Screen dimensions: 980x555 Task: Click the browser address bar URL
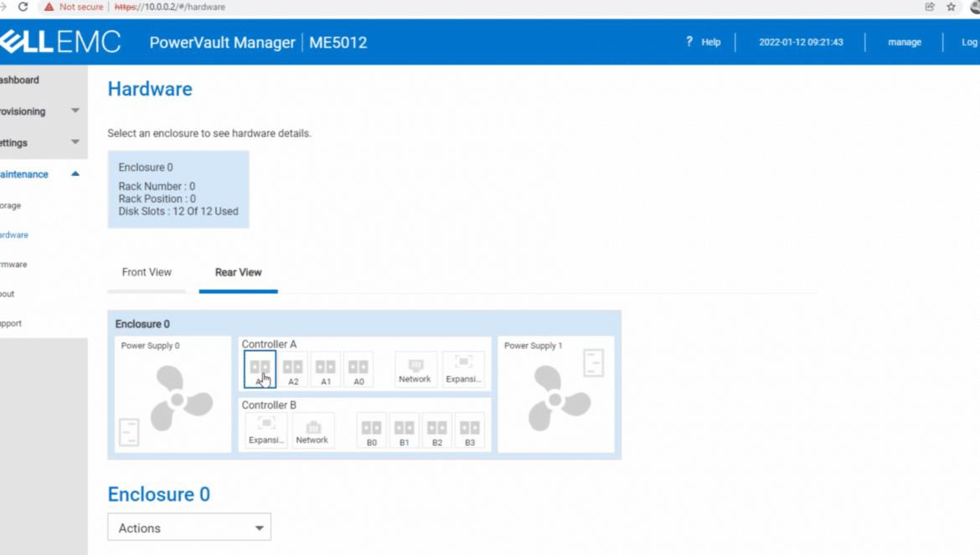(x=170, y=7)
